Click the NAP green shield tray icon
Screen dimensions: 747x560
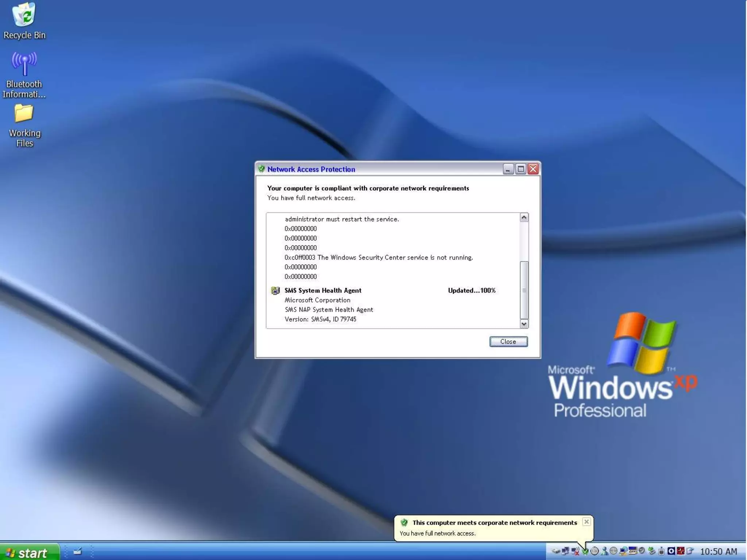(585, 551)
